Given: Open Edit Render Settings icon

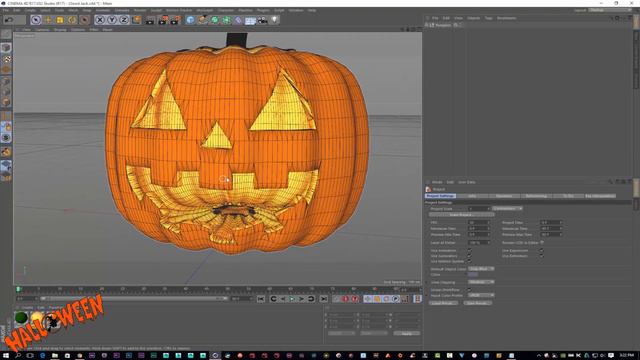Looking at the screenshot, I should tap(175, 20).
